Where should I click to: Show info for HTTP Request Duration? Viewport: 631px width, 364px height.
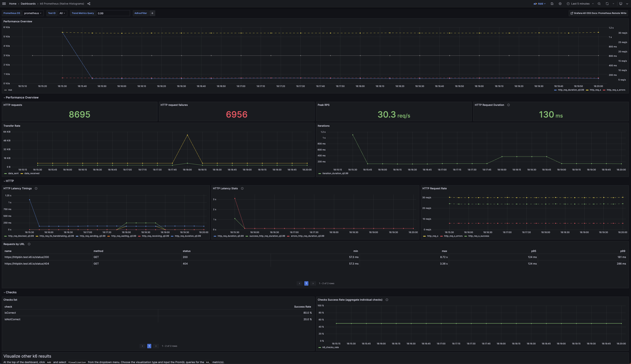pyautogui.click(x=508, y=105)
